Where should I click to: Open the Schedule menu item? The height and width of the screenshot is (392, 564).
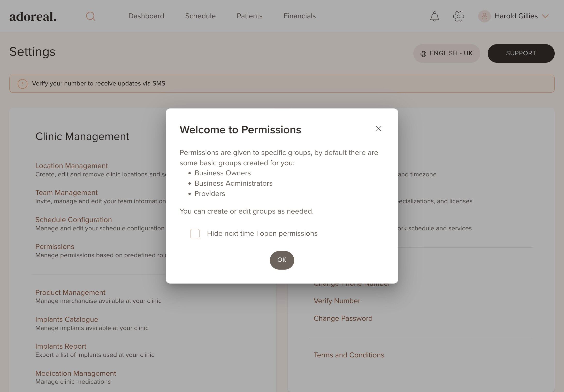tap(200, 16)
